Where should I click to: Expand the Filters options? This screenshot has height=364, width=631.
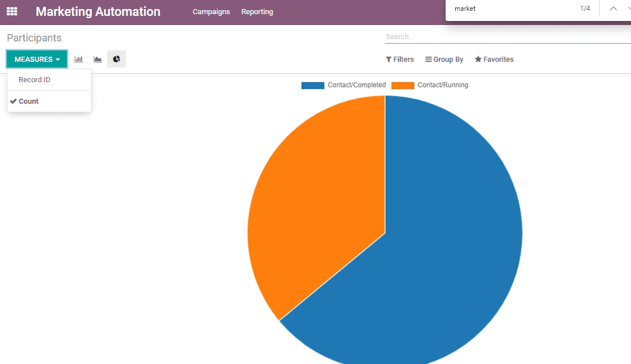(400, 59)
